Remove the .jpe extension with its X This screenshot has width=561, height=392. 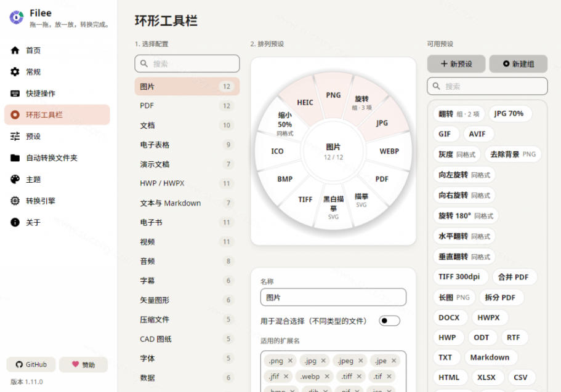click(394, 361)
